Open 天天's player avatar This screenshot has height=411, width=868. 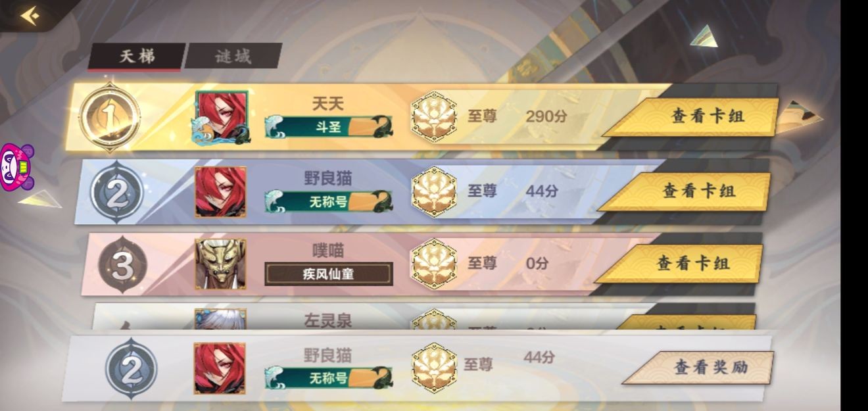221,118
